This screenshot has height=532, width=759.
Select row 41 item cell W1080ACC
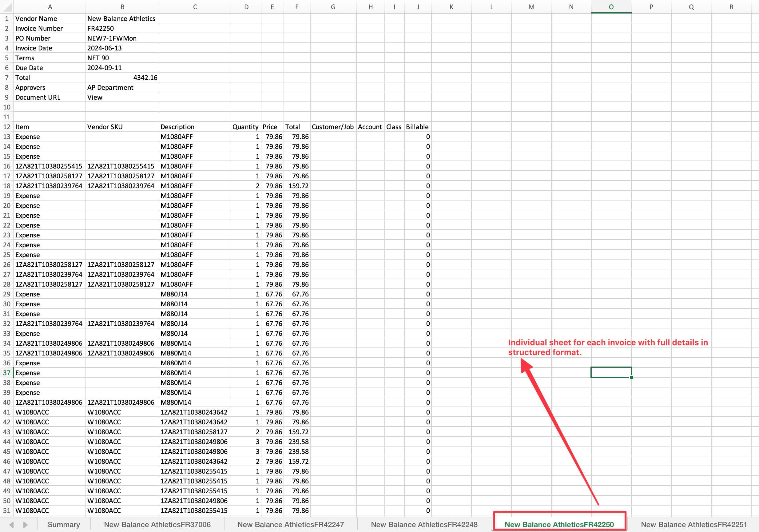(50, 412)
